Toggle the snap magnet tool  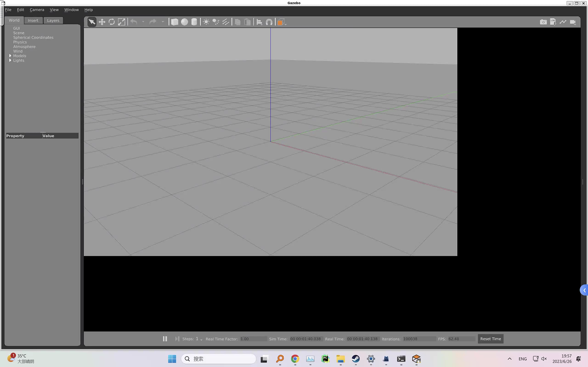(269, 22)
